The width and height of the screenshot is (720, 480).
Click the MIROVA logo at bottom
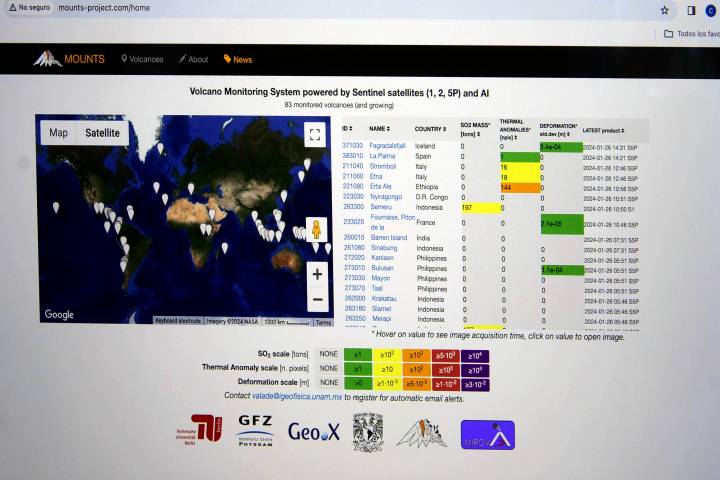coord(487,434)
